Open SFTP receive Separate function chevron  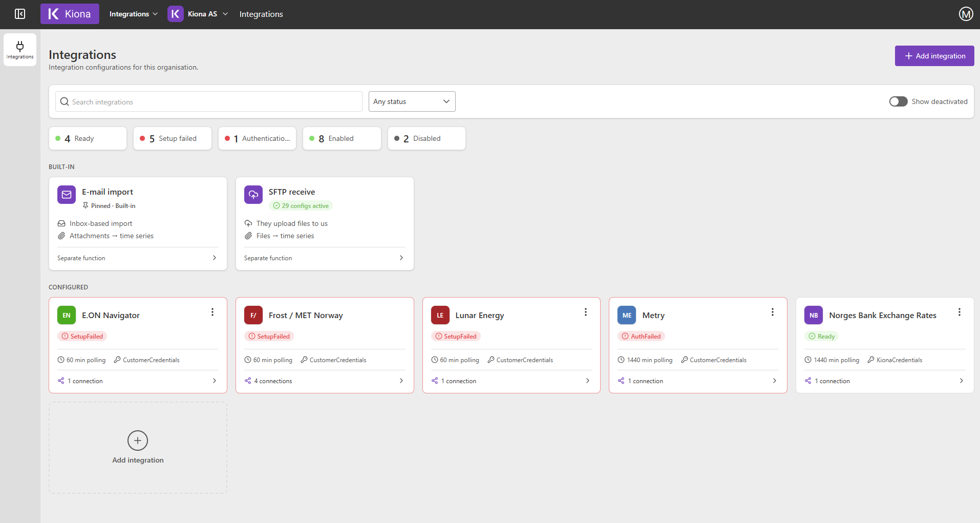point(401,258)
